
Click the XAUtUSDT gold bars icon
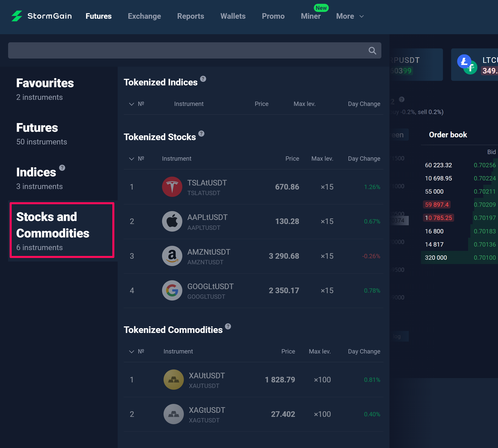click(x=173, y=380)
